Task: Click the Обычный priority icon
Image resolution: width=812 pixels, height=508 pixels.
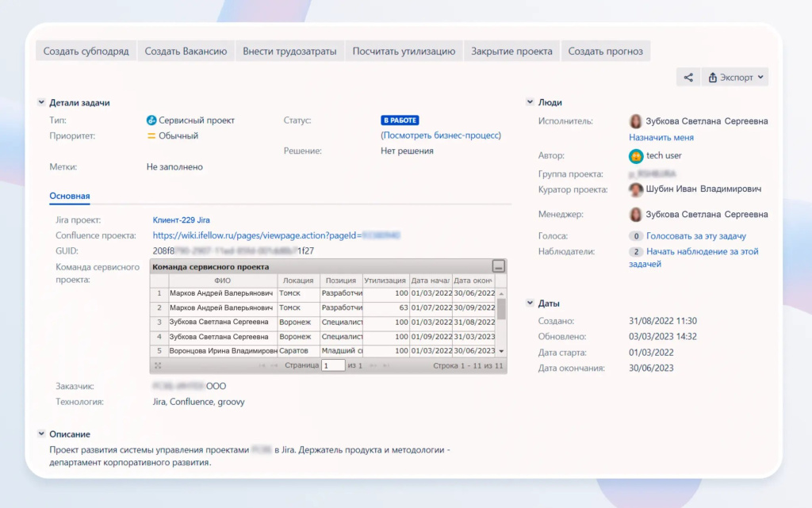Action: click(151, 136)
